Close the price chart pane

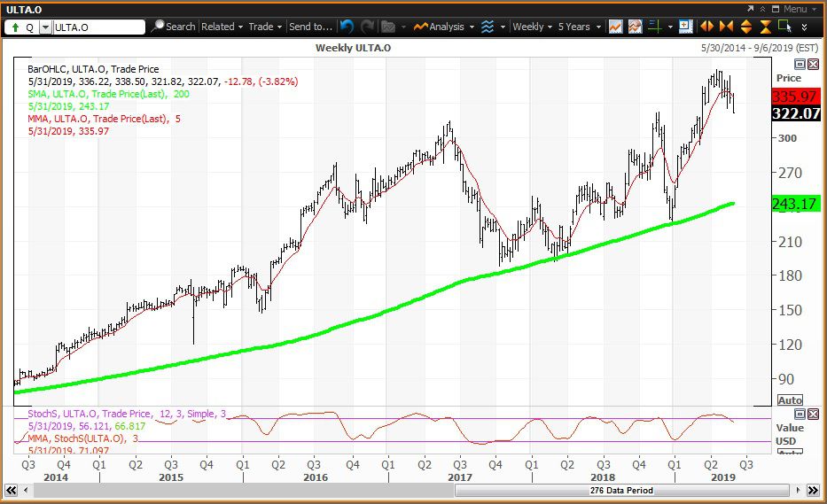click(x=814, y=65)
